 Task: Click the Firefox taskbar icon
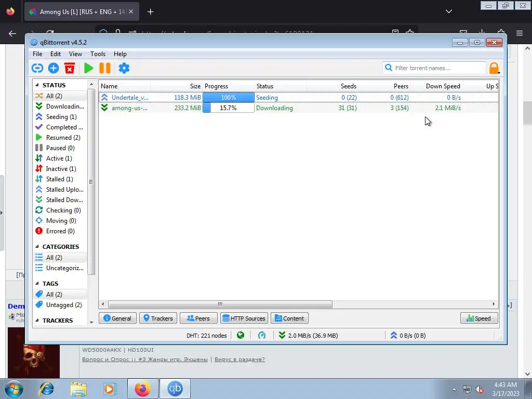click(142, 389)
